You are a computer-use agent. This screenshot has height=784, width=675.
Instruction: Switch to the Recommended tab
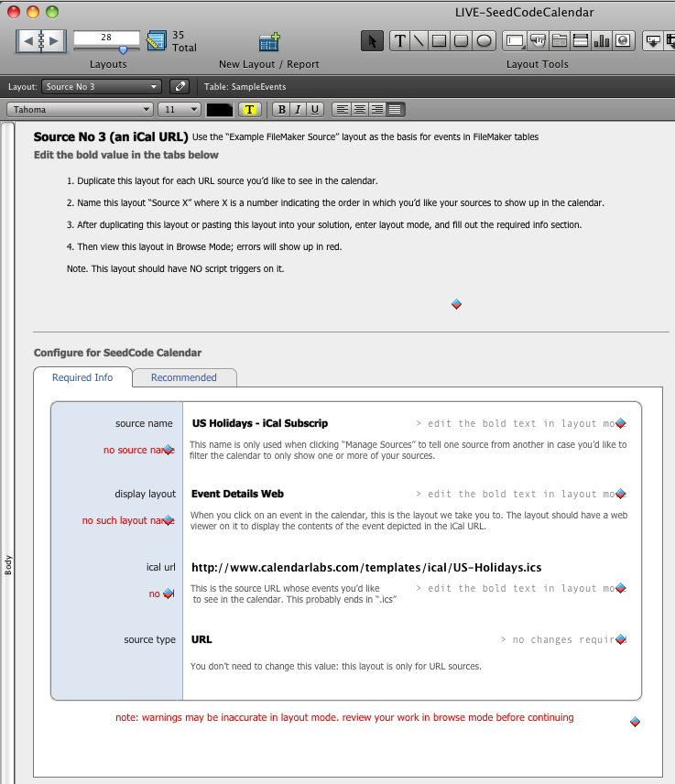(x=184, y=377)
